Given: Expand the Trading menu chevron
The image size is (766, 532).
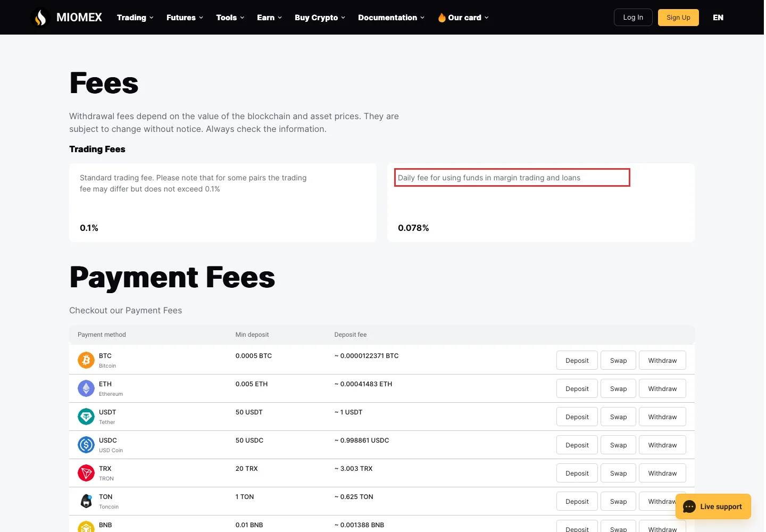Looking at the screenshot, I should tap(152, 18).
